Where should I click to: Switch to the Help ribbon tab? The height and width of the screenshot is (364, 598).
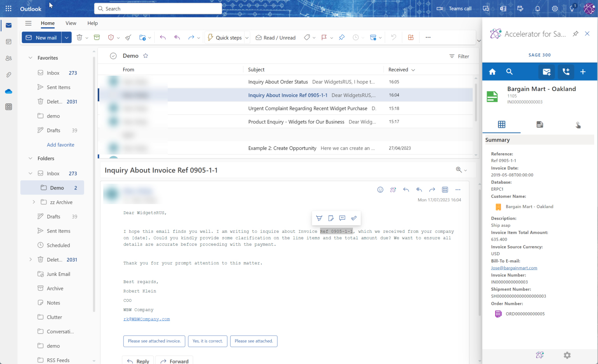(93, 23)
